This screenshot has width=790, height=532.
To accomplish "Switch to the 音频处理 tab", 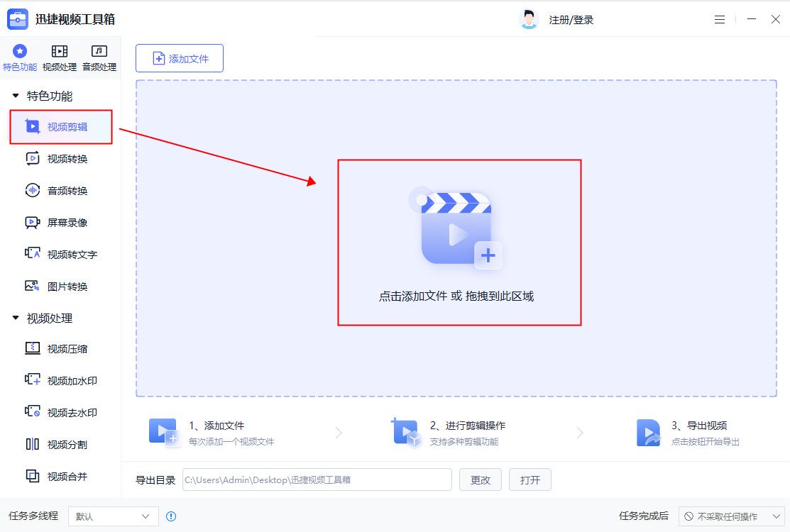I will (x=99, y=58).
